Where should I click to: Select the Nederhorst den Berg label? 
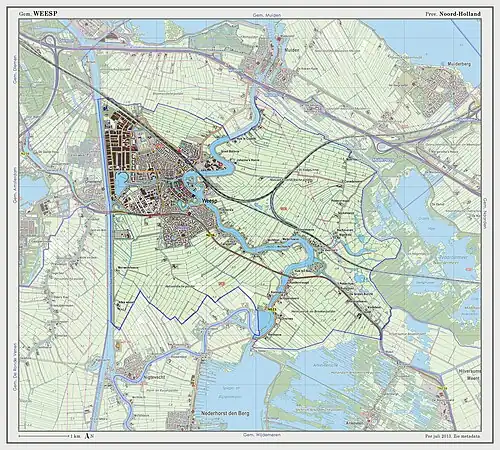pyautogui.click(x=225, y=413)
